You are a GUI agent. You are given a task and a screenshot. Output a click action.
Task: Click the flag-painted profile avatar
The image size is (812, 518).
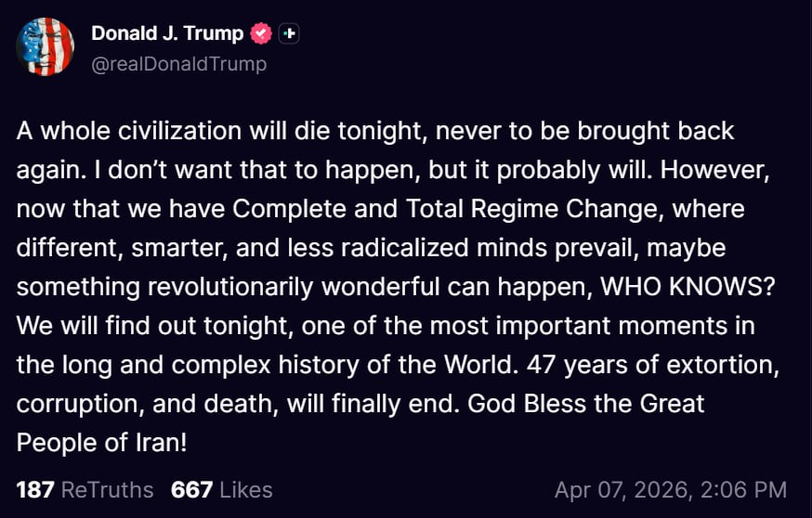coord(46,46)
